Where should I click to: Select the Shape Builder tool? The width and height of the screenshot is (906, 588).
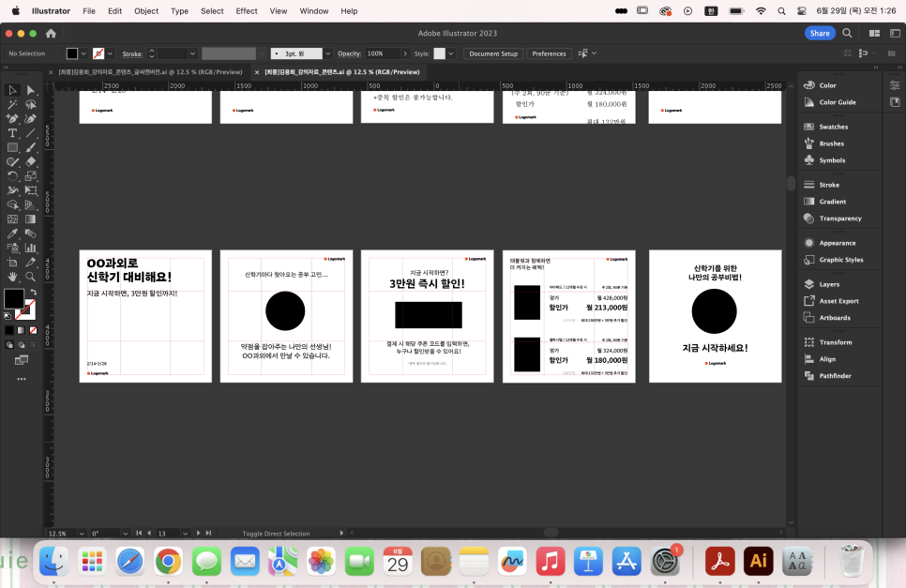(x=12, y=204)
